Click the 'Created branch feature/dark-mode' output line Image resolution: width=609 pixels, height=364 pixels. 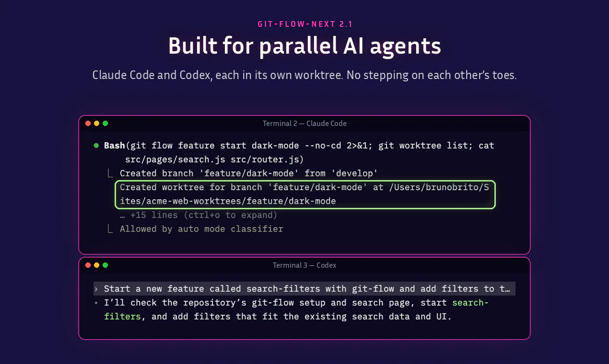tap(249, 173)
